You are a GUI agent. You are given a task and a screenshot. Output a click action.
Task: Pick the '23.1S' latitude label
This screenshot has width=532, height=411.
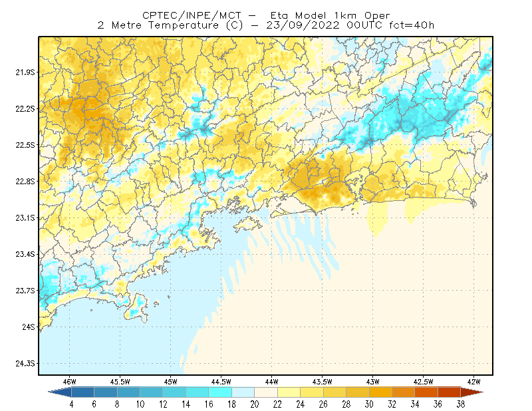point(25,217)
